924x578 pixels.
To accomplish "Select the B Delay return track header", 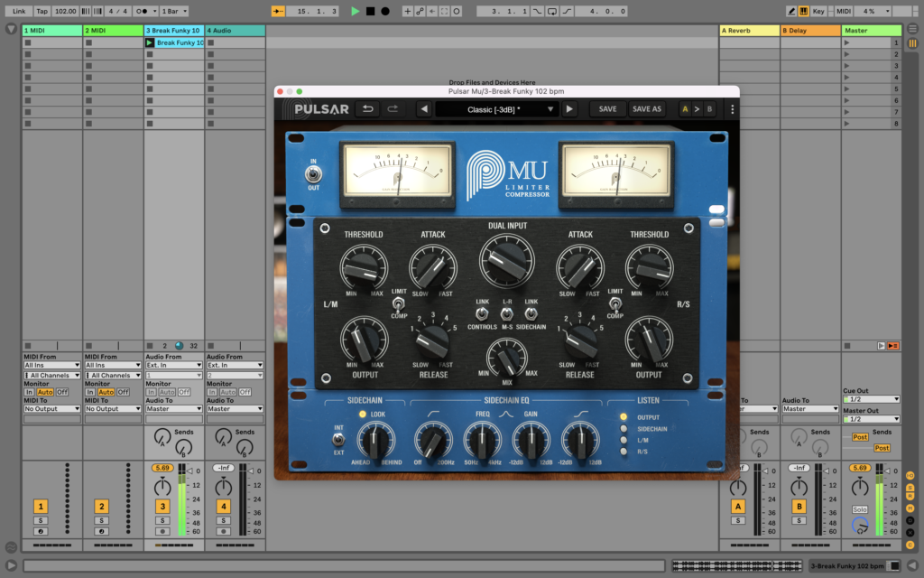I will (x=810, y=30).
